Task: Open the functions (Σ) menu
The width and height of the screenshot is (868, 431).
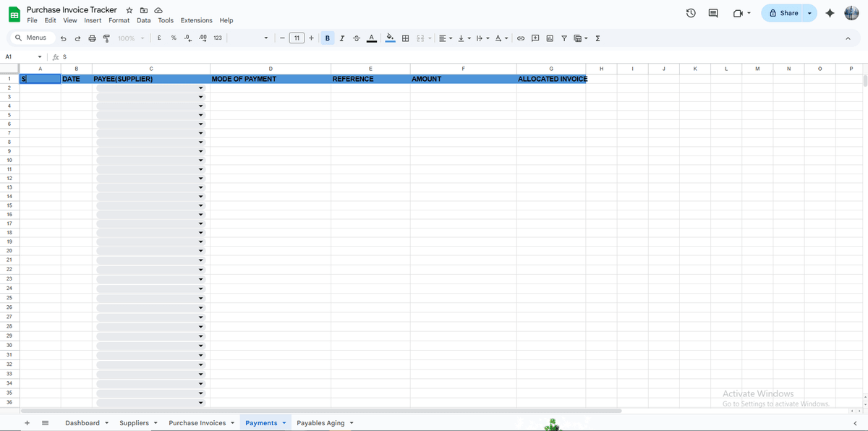Action: [597, 38]
